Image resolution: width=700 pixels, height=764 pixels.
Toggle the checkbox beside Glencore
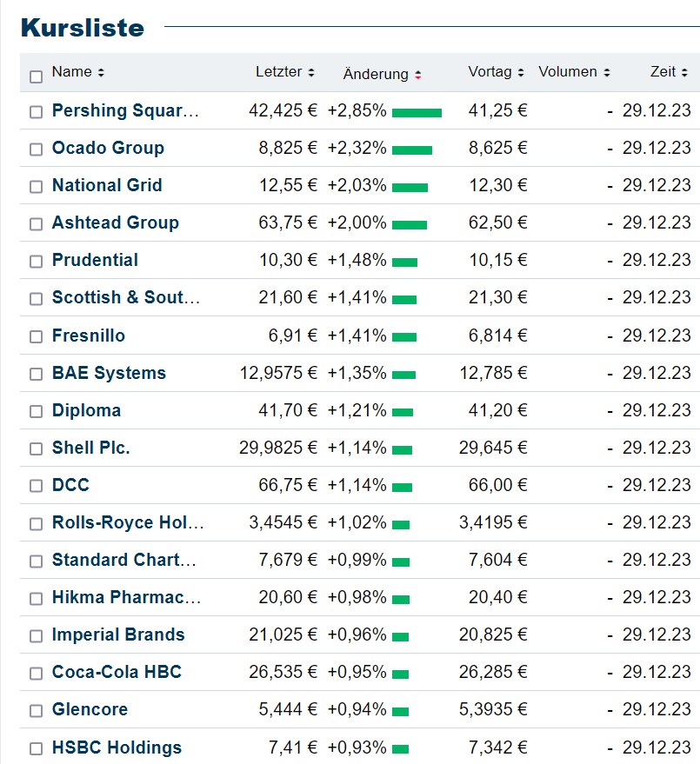[x=36, y=711]
